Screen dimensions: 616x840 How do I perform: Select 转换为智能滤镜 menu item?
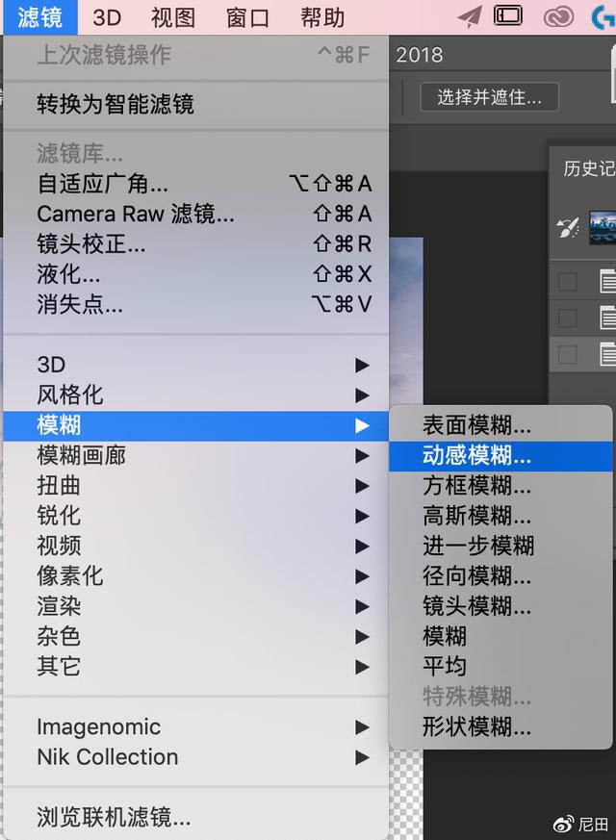click(x=115, y=104)
